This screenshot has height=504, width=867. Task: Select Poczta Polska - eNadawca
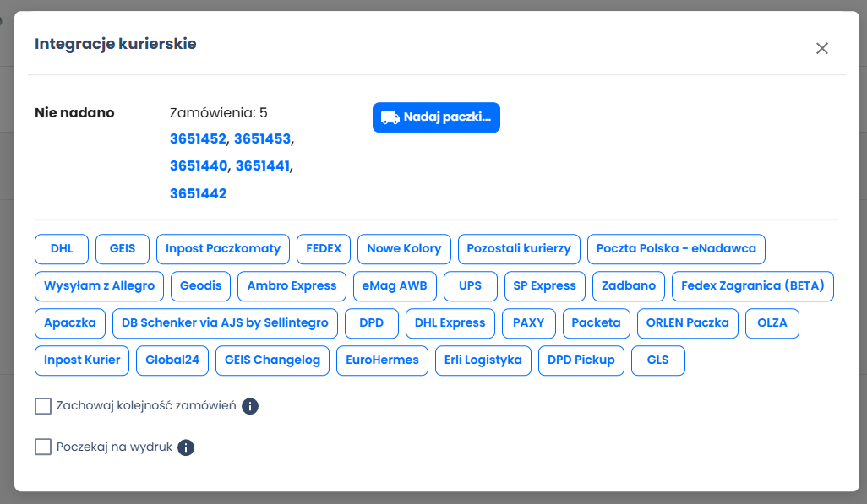(676, 249)
